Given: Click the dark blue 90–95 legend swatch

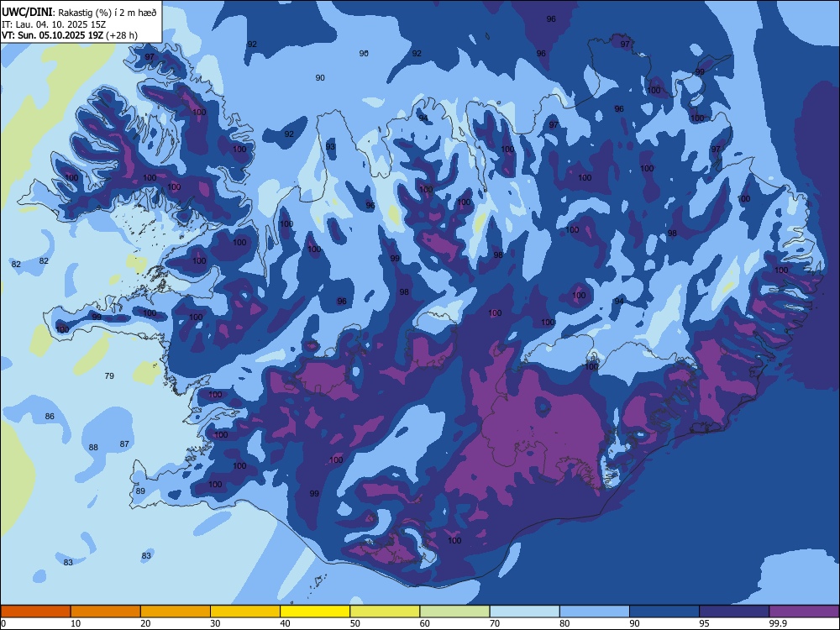Looking at the screenshot, I should click(x=664, y=612).
